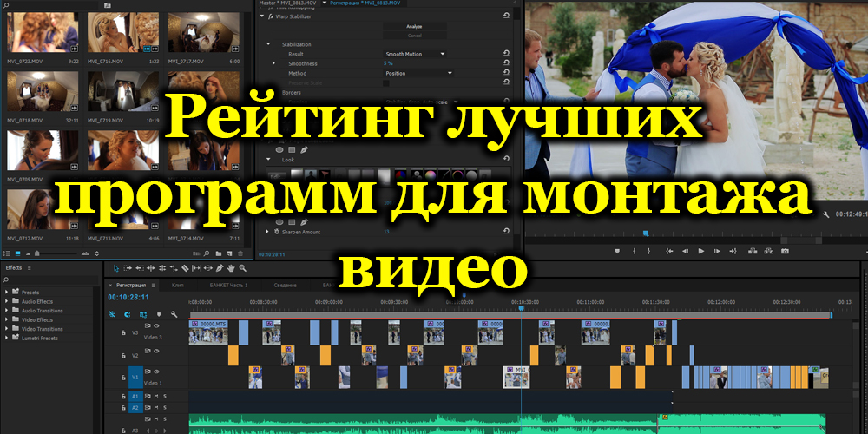The height and width of the screenshot is (434, 868).
Task: Select the Slide tool
Action: pos(208,268)
